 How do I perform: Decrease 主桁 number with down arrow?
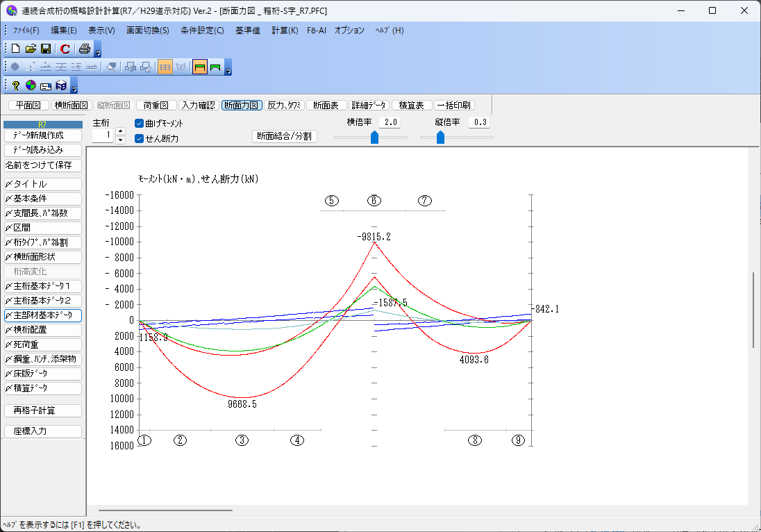pyautogui.click(x=121, y=140)
